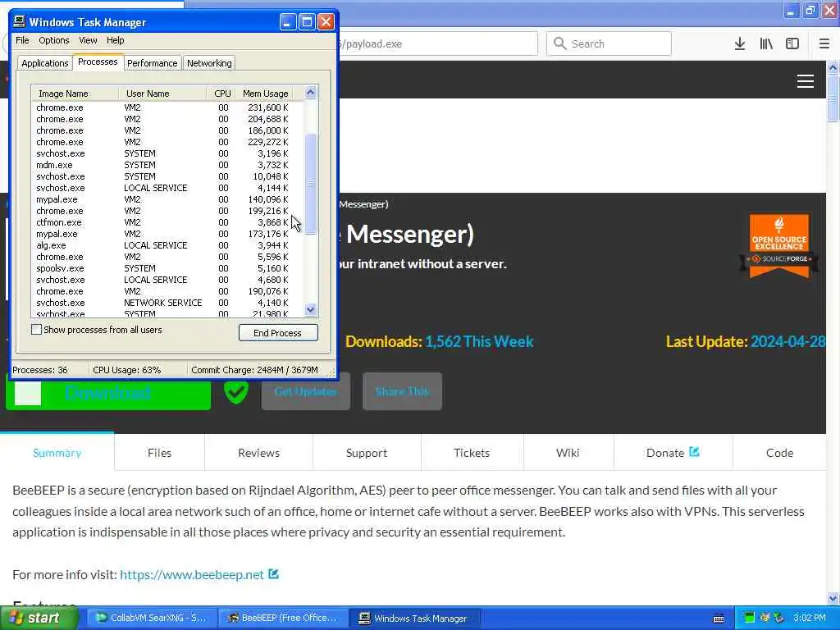Select the spoolsv.exe process row
The image size is (840, 630).
coord(167,268)
